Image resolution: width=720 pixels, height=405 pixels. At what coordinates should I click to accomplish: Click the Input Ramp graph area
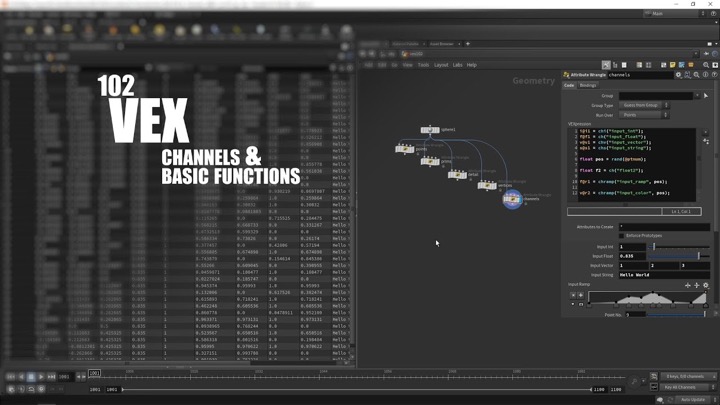click(647, 297)
